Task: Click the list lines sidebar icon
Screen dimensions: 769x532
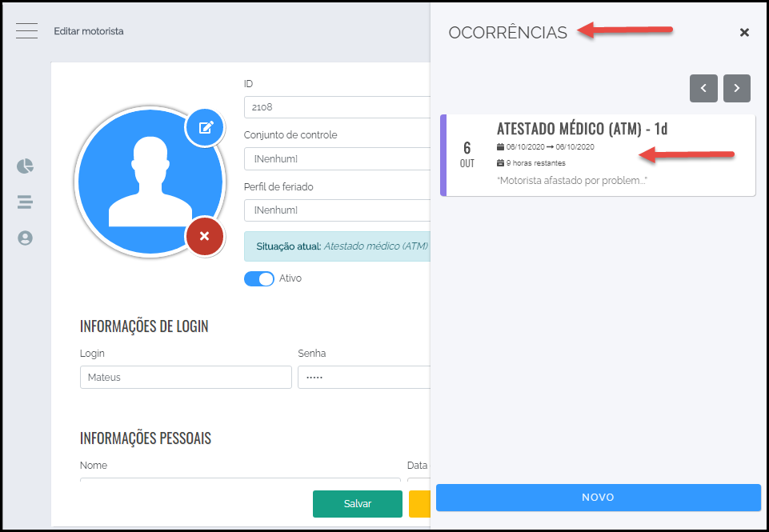Action: tap(26, 202)
